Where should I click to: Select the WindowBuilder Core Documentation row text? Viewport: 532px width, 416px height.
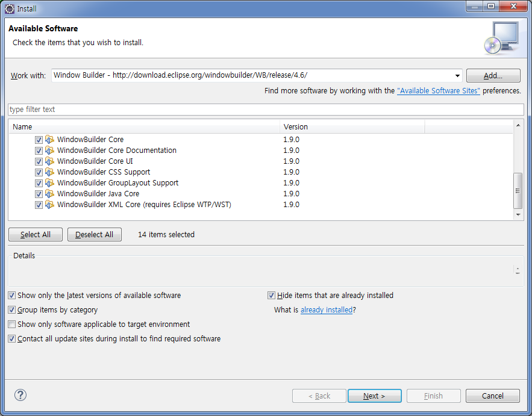pyautogui.click(x=117, y=150)
